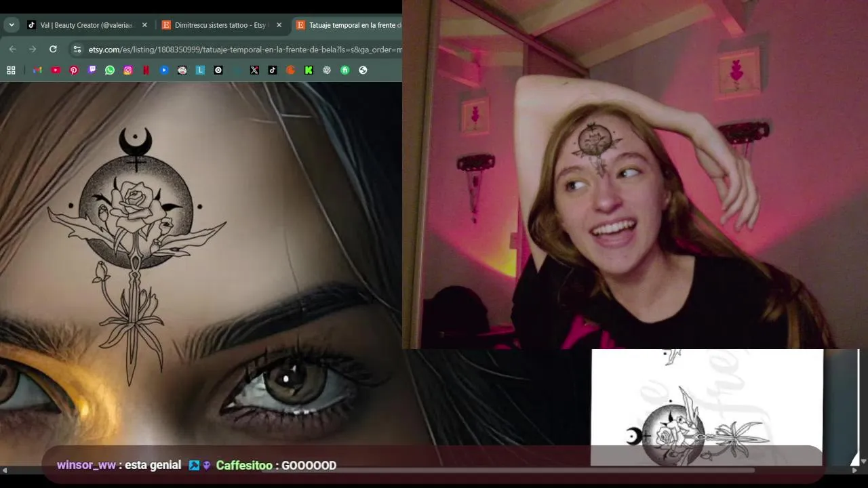The height and width of the screenshot is (488, 868).
Task: Open the Gmail bookmark
Action: pos(37,70)
